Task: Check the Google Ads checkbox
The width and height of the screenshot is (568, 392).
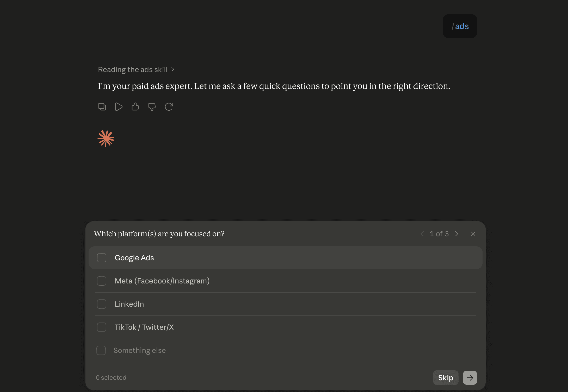Action: [x=102, y=258]
